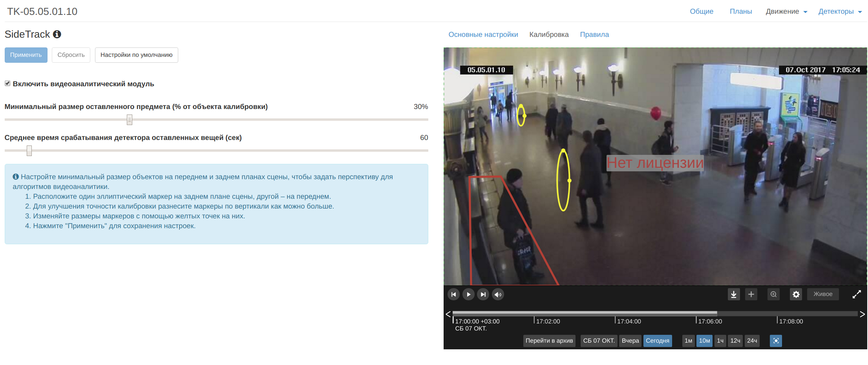Go to the Планы section

click(x=741, y=11)
